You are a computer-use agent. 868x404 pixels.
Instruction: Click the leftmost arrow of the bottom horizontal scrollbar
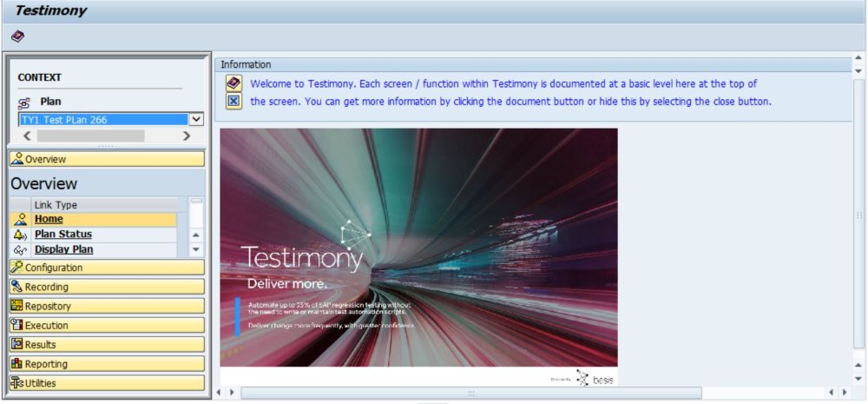coord(219,393)
